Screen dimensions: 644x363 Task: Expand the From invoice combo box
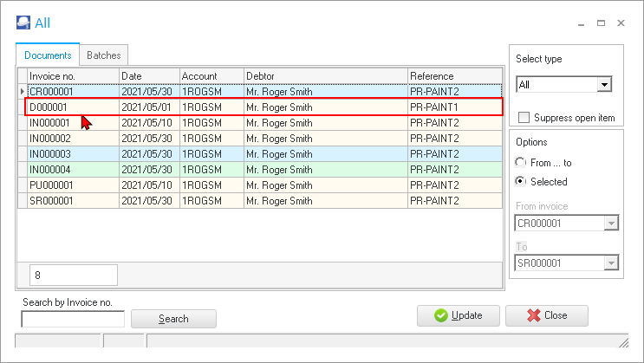click(x=613, y=224)
